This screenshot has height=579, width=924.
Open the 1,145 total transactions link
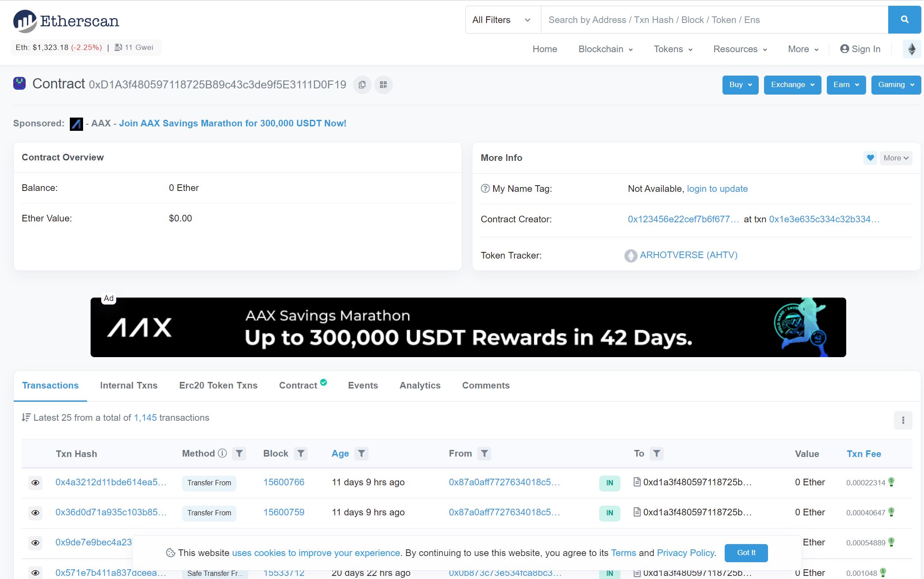click(x=145, y=418)
